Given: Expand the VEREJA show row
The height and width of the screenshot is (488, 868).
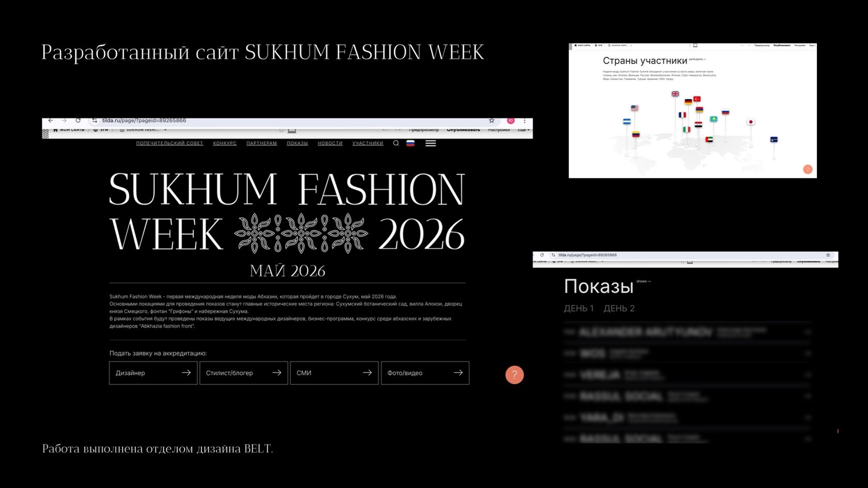Looking at the screenshot, I should (687, 375).
